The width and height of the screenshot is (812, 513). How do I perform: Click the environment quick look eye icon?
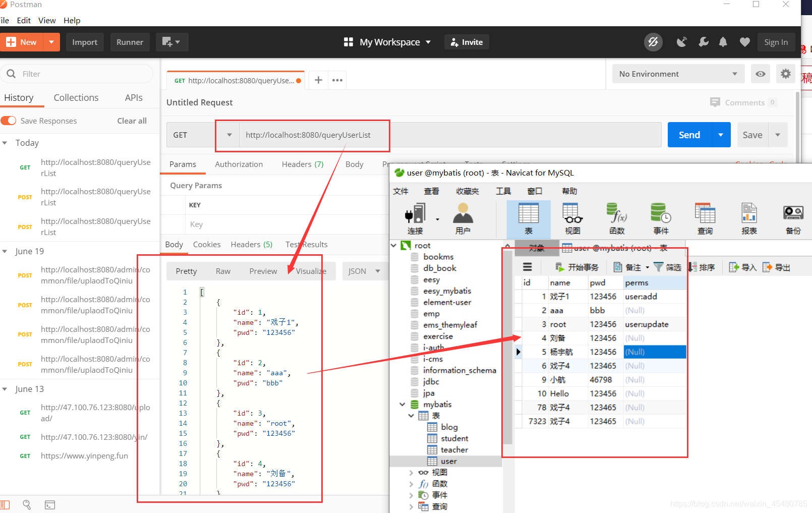(761, 74)
